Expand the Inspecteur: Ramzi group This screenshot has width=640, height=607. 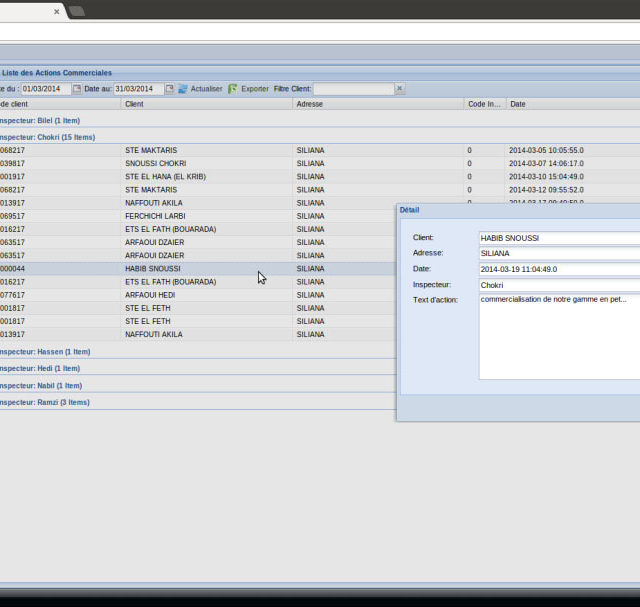[x=44, y=402]
